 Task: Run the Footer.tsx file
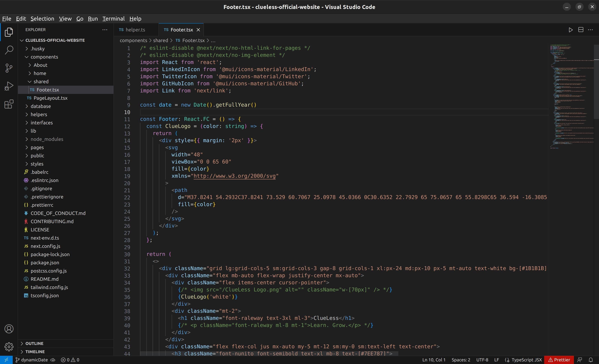coord(571,30)
